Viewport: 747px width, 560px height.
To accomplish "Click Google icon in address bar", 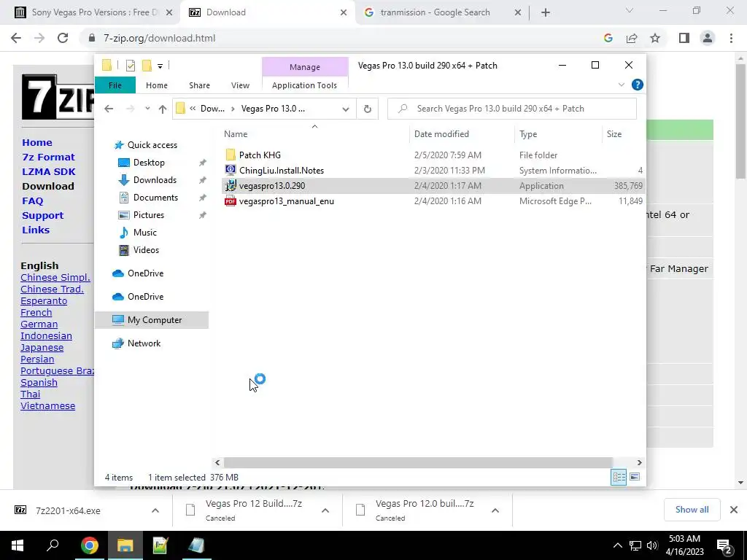I will click(608, 38).
